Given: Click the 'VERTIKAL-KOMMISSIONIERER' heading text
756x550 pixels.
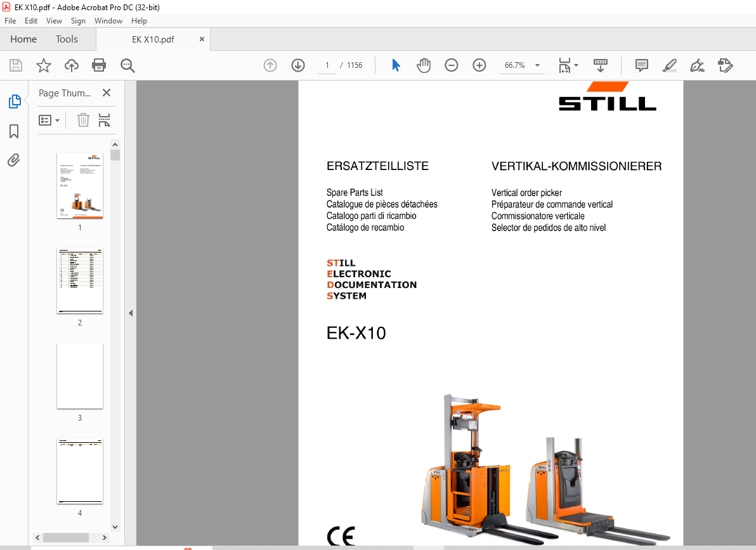Looking at the screenshot, I should pyautogui.click(x=576, y=166).
